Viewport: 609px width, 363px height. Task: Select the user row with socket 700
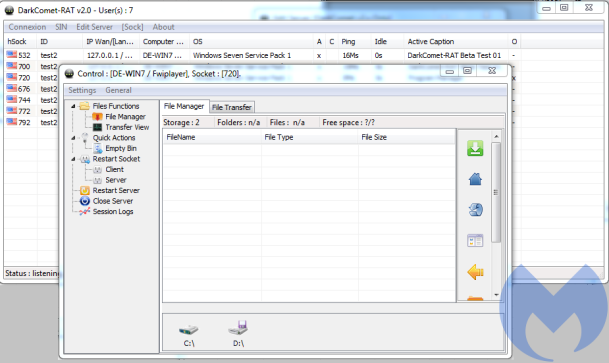click(32, 66)
